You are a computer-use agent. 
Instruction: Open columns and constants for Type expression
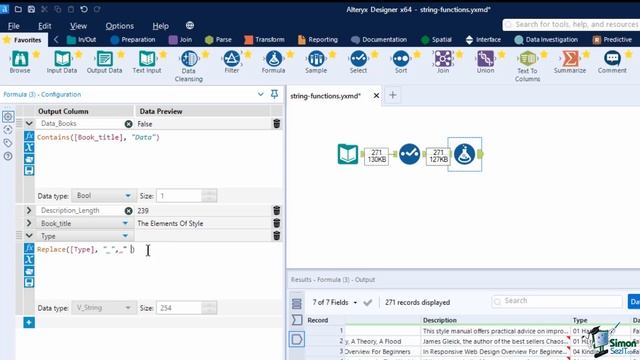pos(29,260)
